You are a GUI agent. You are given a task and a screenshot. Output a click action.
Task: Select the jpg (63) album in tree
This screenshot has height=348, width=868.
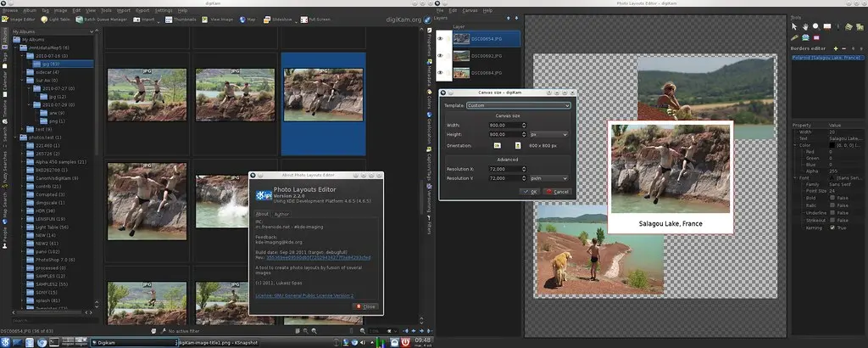click(x=64, y=64)
